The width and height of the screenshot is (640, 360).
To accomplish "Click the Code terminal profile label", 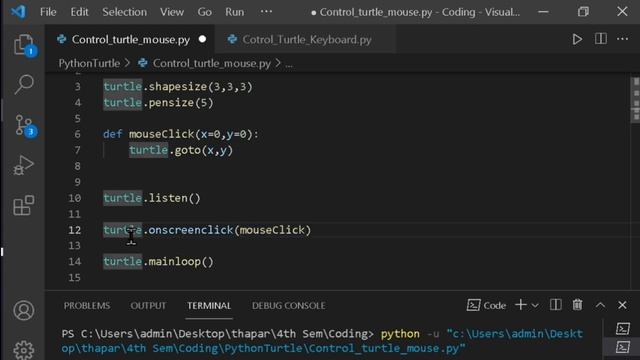I will (x=486, y=305).
